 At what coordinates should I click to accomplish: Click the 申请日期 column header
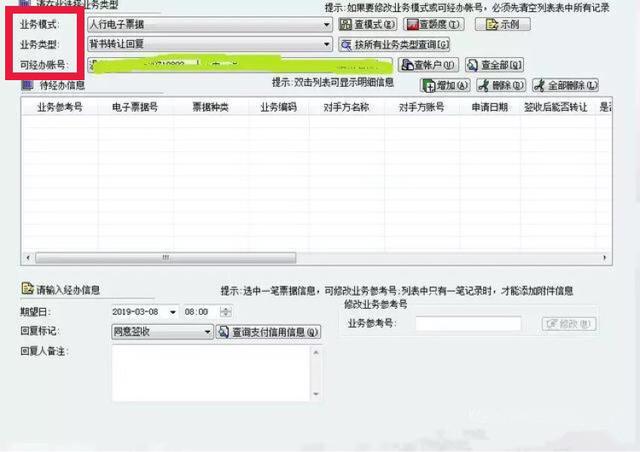point(490,107)
